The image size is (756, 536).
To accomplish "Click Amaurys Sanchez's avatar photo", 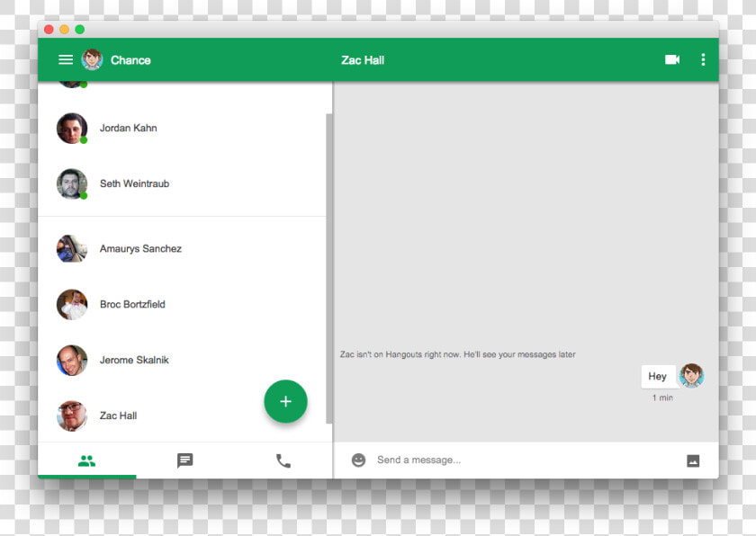I will pos(72,248).
